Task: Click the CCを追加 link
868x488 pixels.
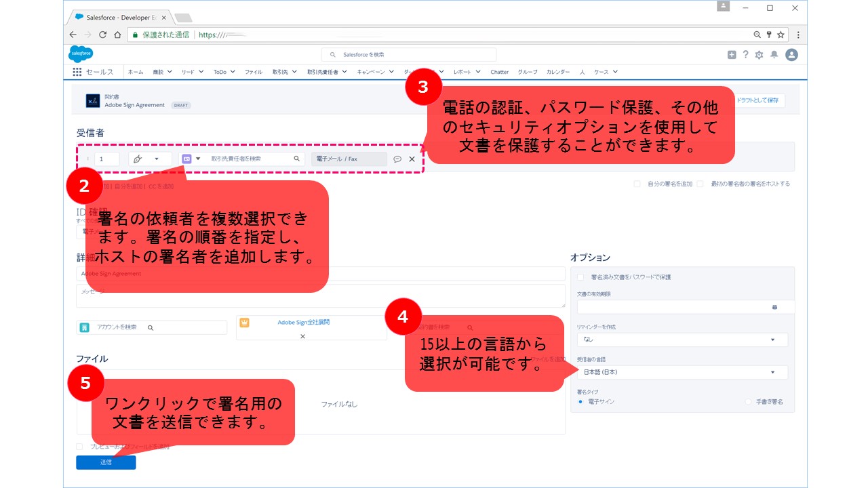Action: (161, 186)
